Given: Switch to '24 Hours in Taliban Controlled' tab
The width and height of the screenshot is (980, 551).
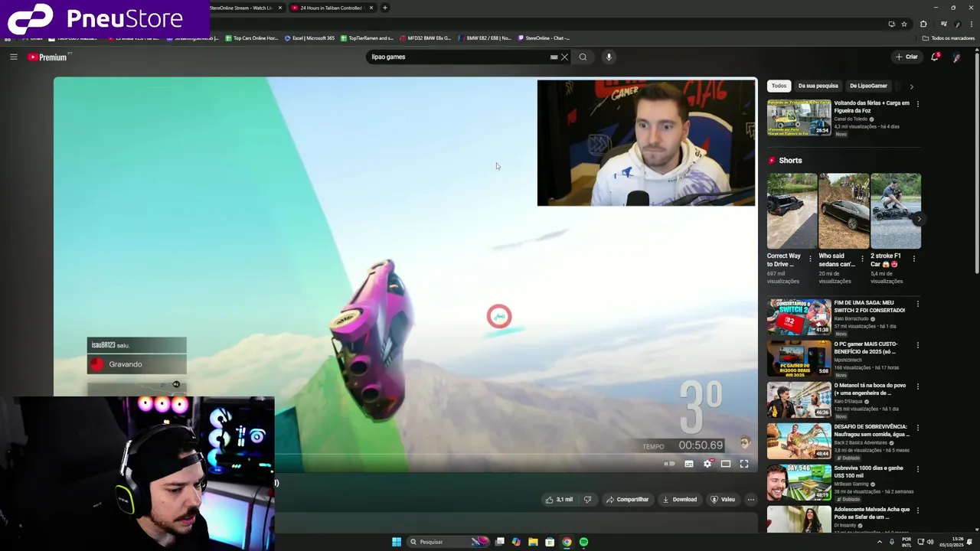Looking at the screenshot, I should 332,8.
